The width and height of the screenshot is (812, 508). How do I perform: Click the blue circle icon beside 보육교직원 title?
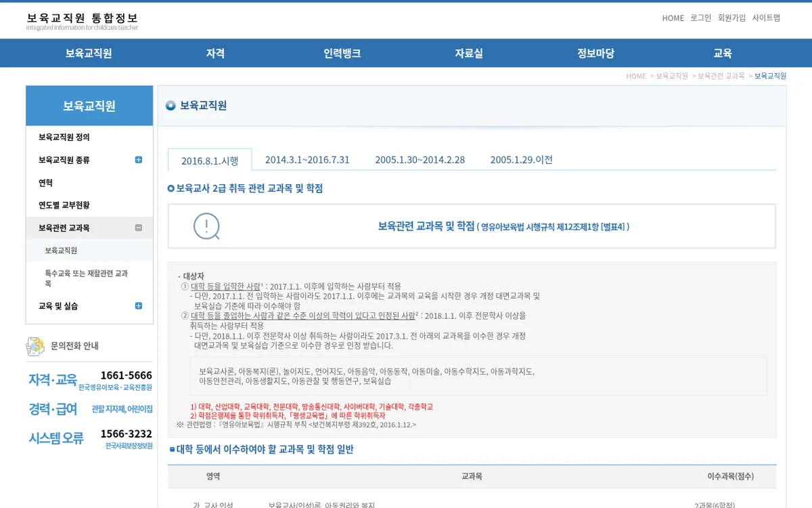[x=171, y=106]
